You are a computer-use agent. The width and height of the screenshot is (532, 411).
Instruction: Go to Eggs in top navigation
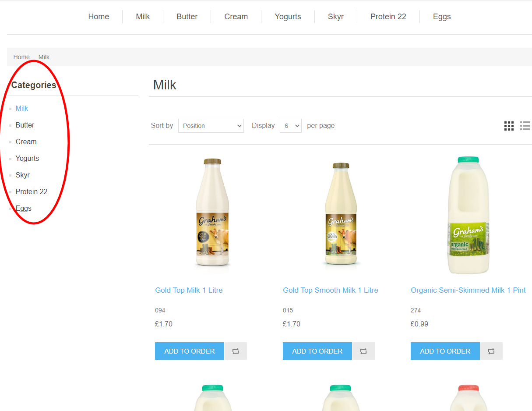click(441, 17)
